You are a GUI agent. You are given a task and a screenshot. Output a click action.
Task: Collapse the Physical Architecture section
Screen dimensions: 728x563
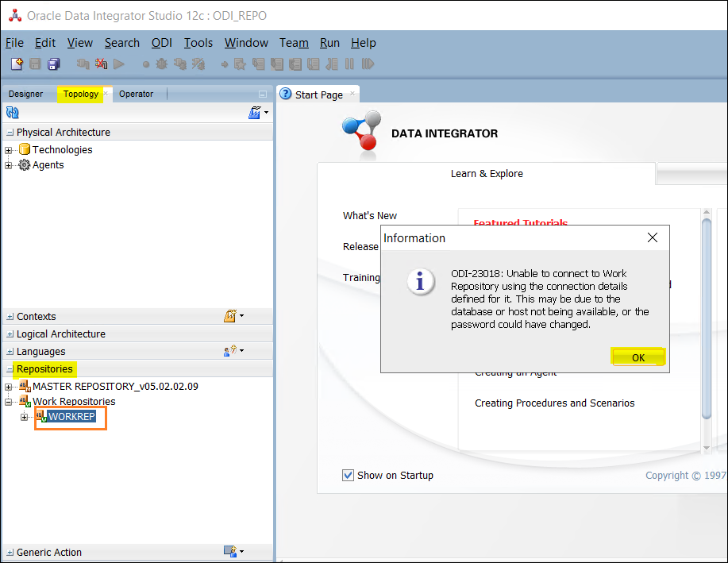click(10, 133)
